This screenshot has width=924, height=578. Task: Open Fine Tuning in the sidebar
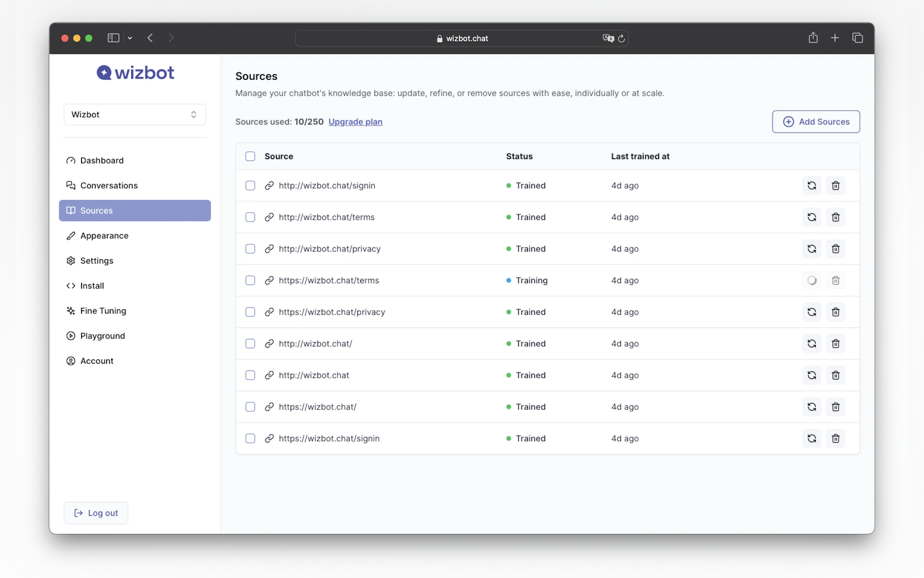[x=103, y=311]
